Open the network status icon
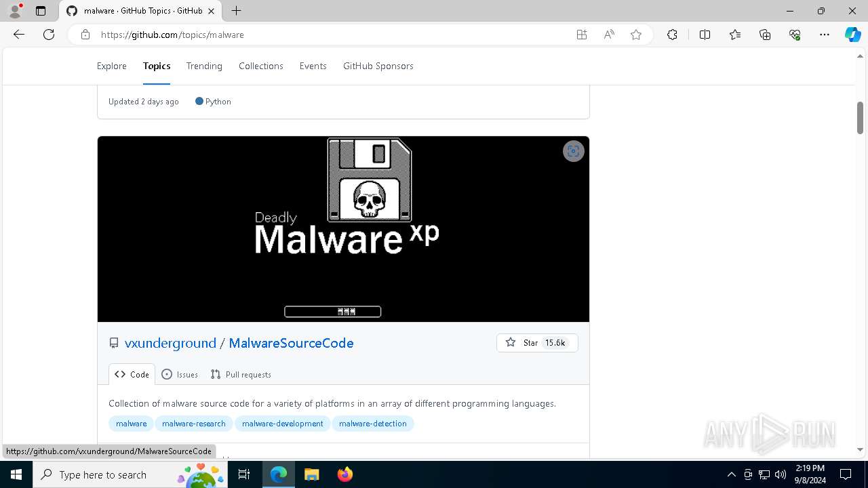 click(x=764, y=474)
